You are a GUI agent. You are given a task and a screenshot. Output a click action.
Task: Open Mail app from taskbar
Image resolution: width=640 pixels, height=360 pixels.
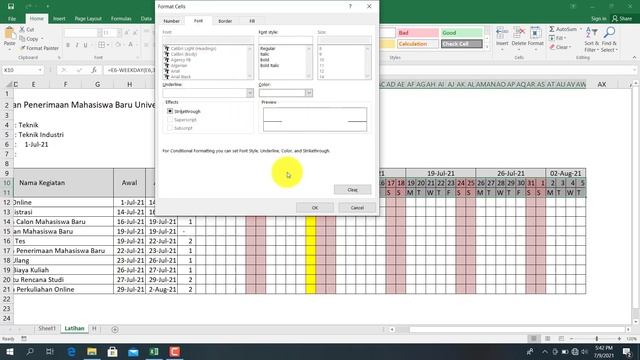coord(133,352)
